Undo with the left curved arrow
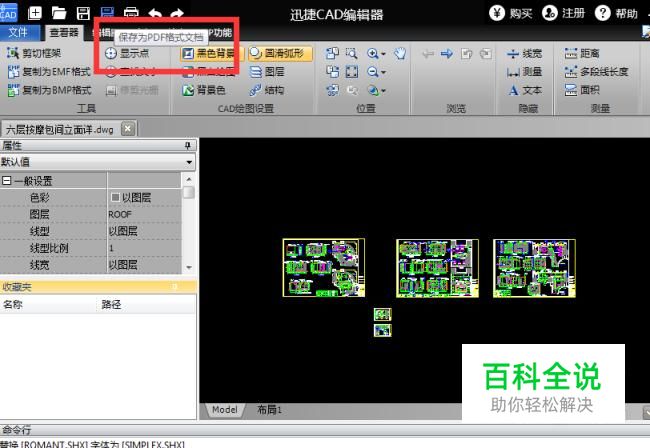Viewport: 650px width, 448px height. [x=155, y=13]
